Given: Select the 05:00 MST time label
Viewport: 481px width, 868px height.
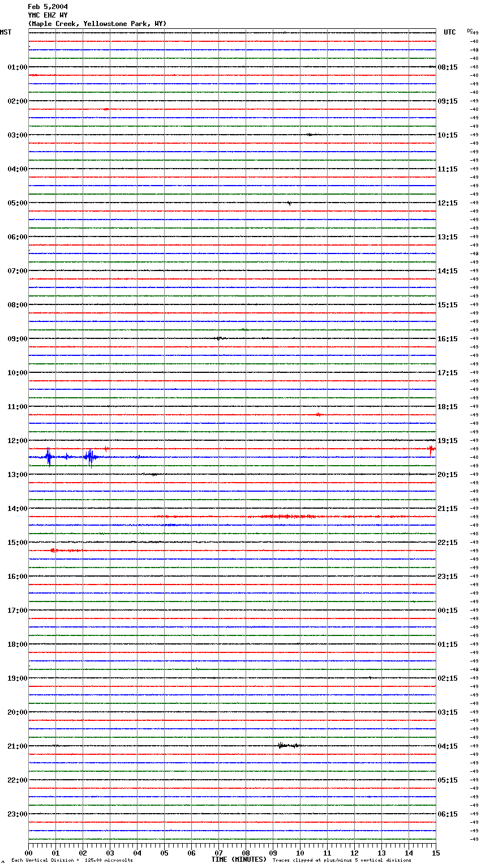Looking at the screenshot, I should point(18,203).
